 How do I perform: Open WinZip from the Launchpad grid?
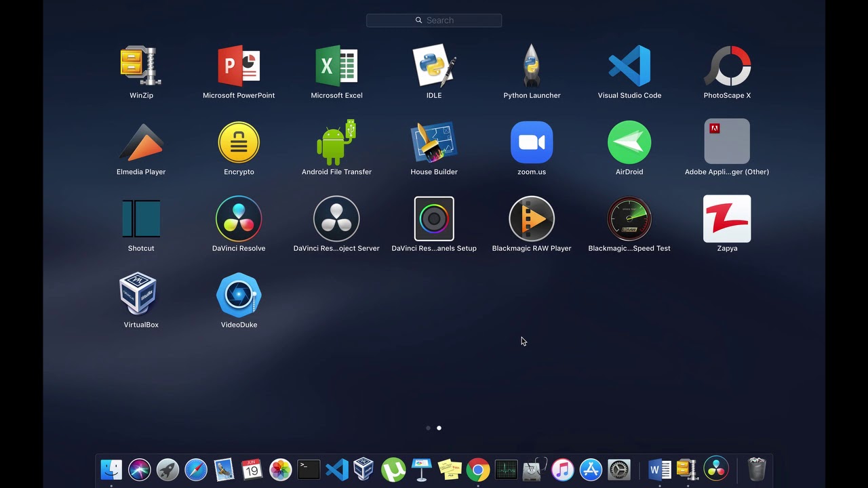(x=141, y=66)
